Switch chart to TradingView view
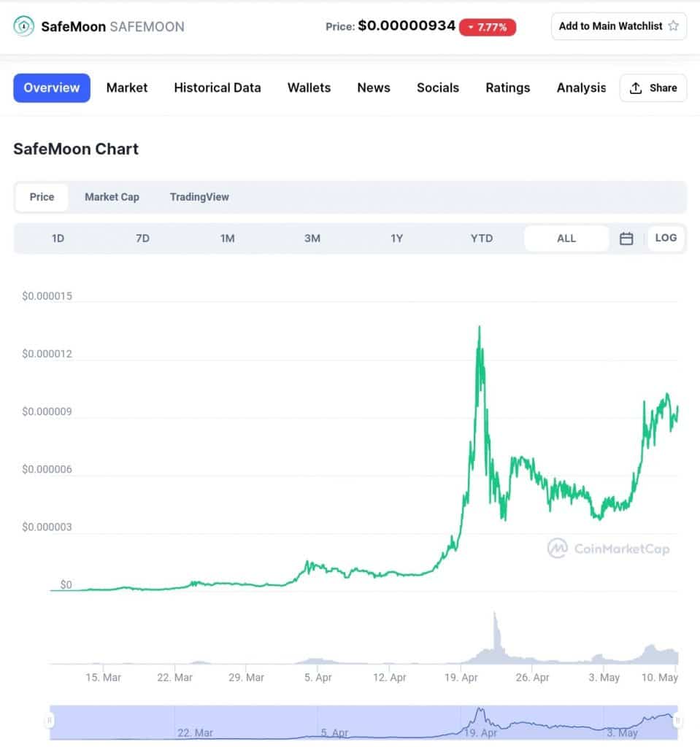This screenshot has width=700, height=747. pos(199,197)
